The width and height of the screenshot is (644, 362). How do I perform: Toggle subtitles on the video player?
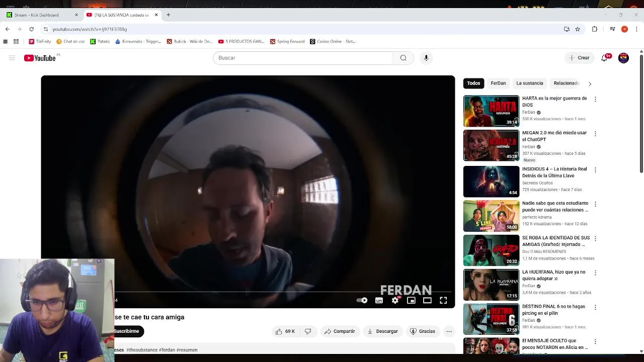tap(379, 300)
